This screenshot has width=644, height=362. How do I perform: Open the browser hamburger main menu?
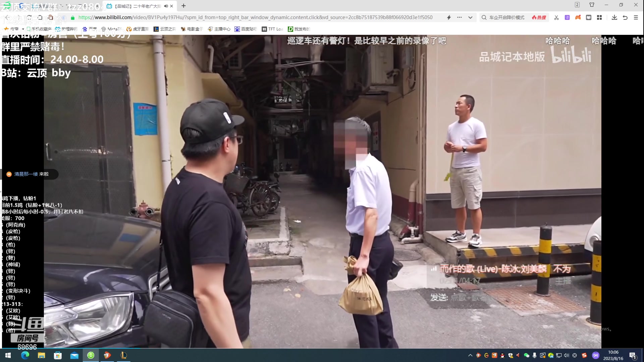[636, 17]
